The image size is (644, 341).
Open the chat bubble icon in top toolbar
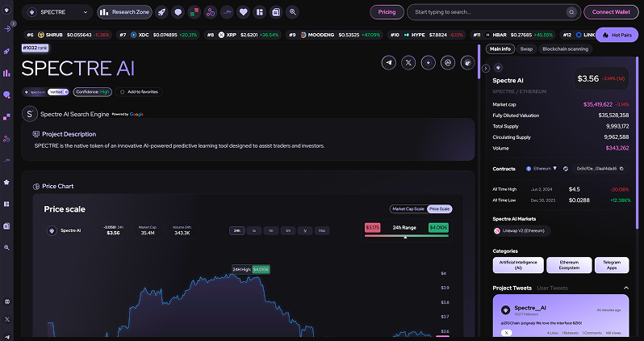coord(178,12)
